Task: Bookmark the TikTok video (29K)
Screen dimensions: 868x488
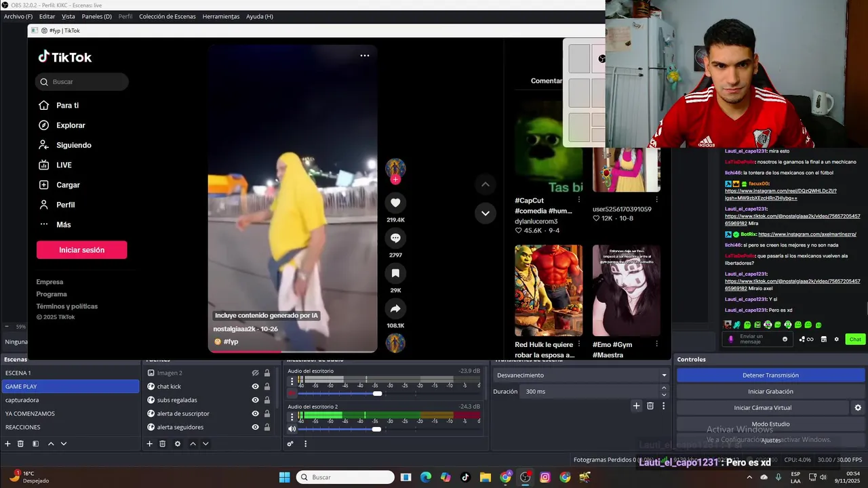Action: pyautogui.click(x=395, y=273)
